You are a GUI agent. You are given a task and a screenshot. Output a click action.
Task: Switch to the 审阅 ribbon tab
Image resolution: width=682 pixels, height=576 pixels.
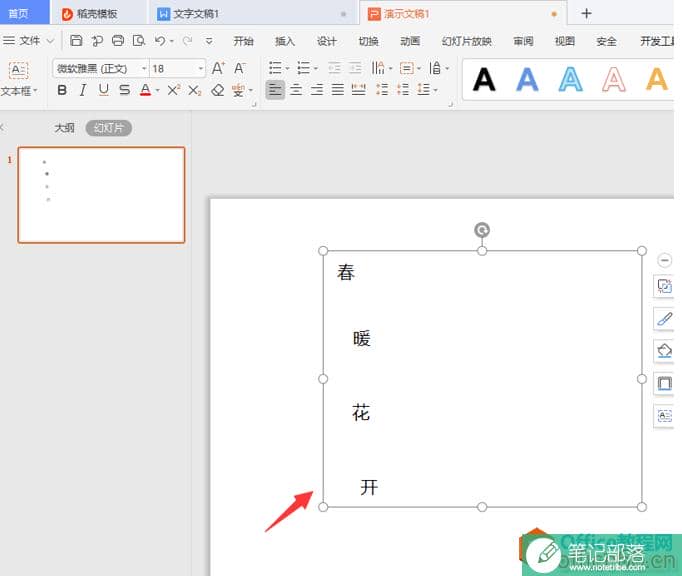pyautogui.click(x=523, y=41)
